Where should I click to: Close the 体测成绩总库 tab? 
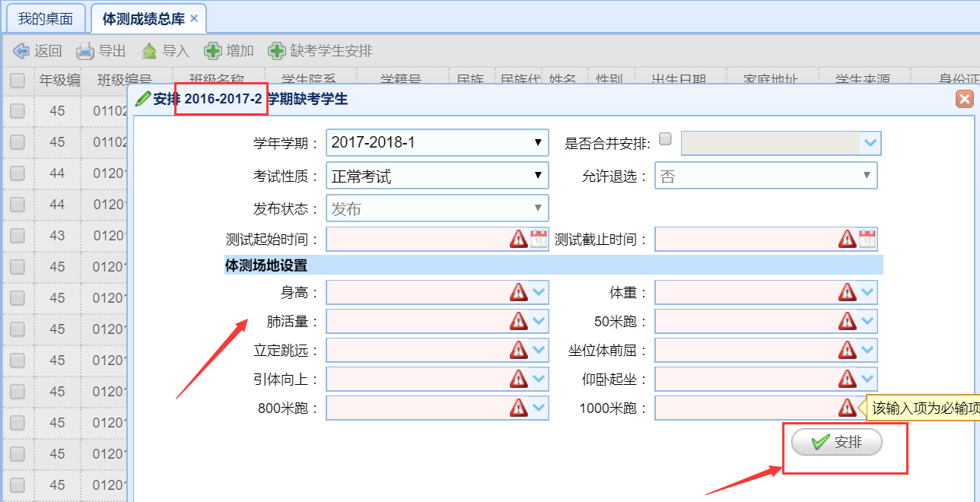194,18
